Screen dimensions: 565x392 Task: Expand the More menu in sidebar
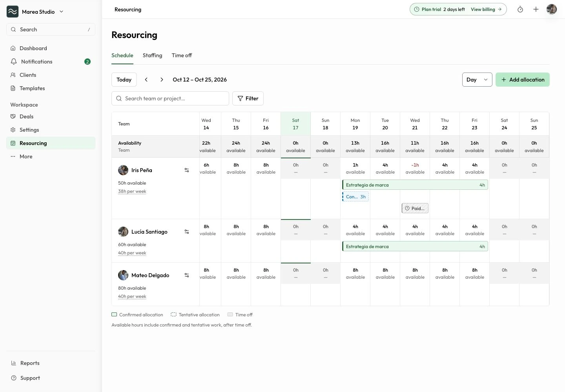click(51, 156)
